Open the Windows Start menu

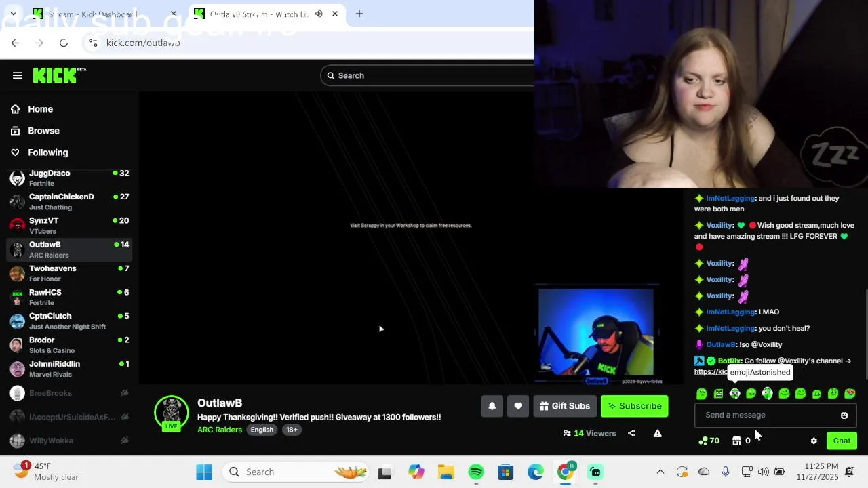click(203, 472)
